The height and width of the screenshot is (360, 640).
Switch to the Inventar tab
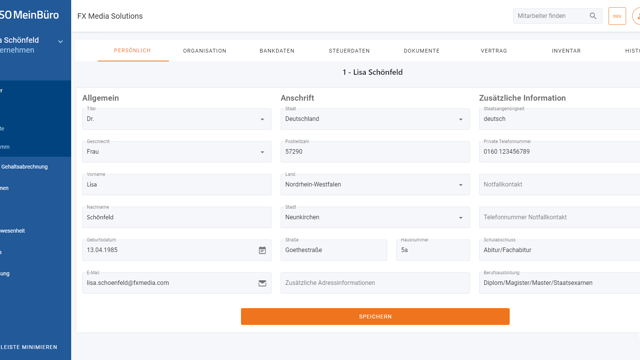click(566, 51)
